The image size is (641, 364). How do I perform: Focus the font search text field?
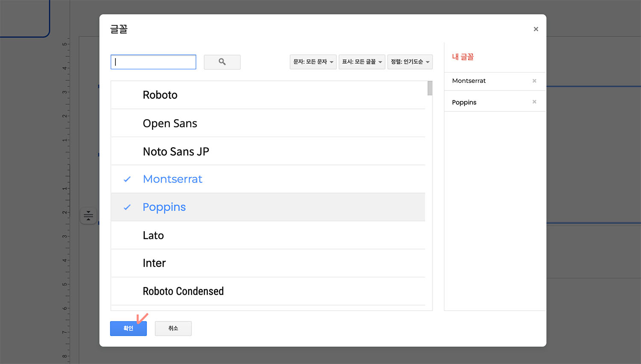(x=153, y=62)
